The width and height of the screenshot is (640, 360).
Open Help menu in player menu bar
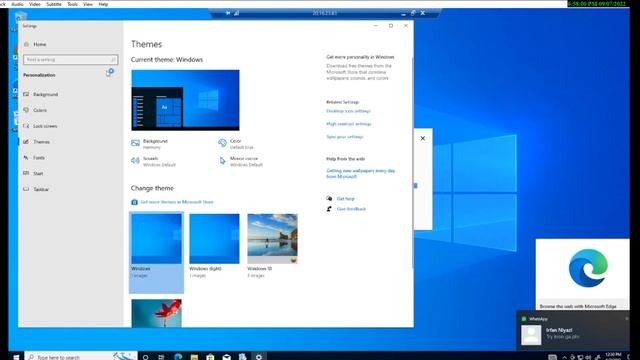[x=103, y=4]
